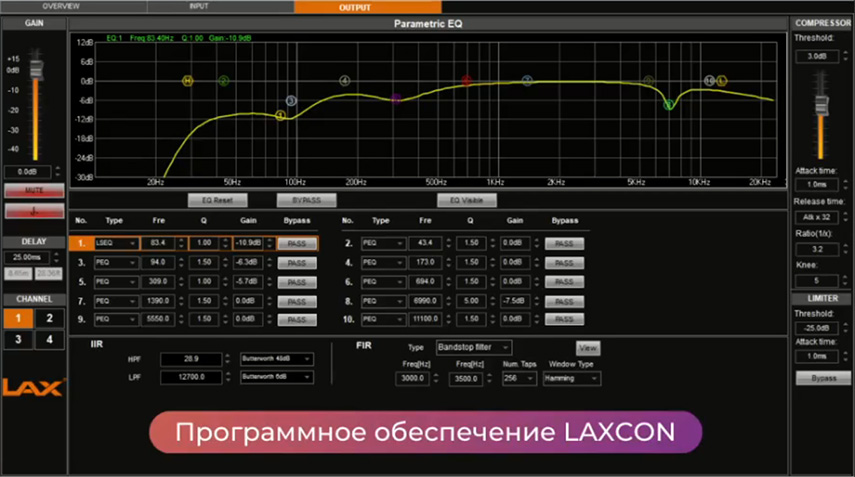Select EQ node 7 near 1KHz
The image size is (855, 477).
click(x=527, y=81)
